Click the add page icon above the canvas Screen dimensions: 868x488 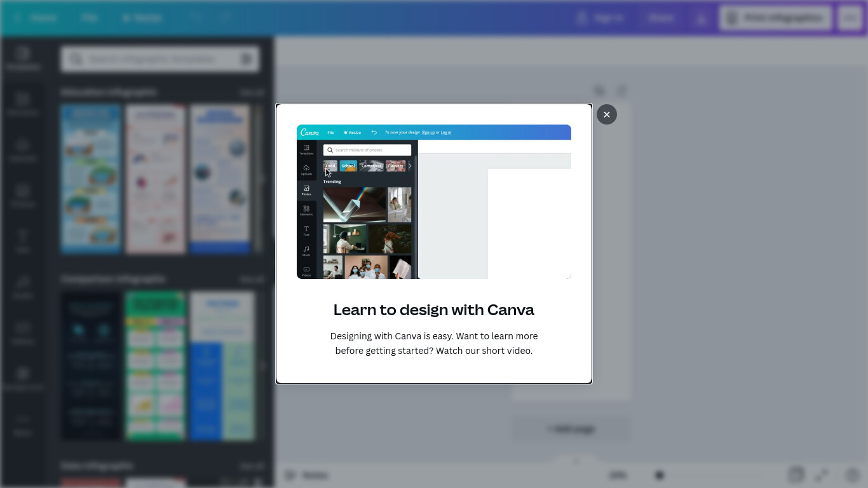622,91
